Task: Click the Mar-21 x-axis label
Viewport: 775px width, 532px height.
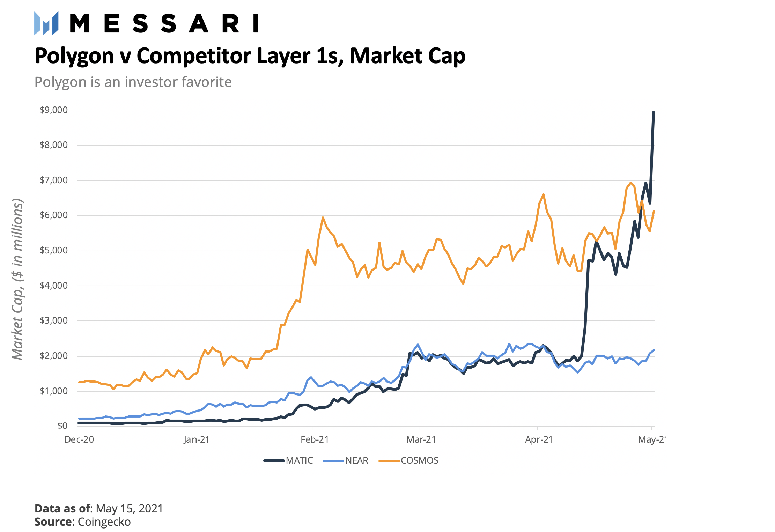Action: pos(421,439)
